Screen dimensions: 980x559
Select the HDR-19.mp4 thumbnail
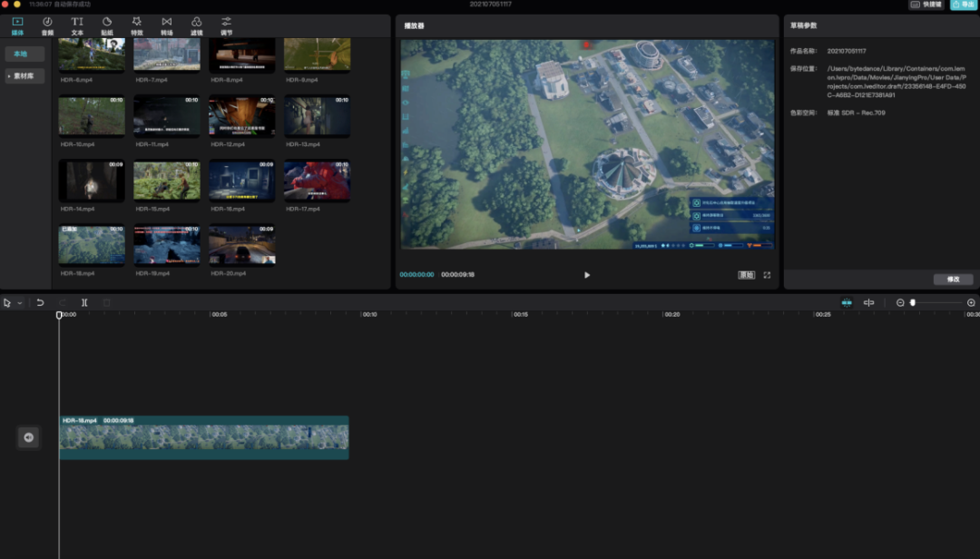167,246
